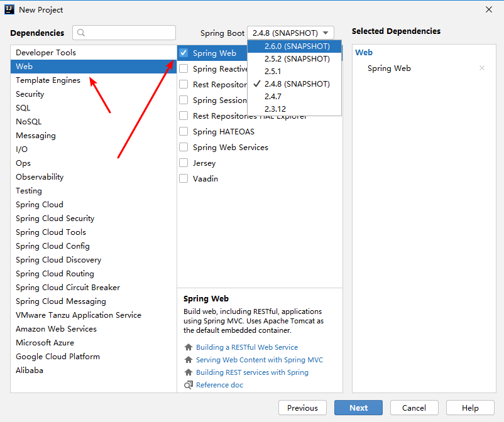
Task: Open the Spring Cloud Messaging category
Action: point(94,301)
